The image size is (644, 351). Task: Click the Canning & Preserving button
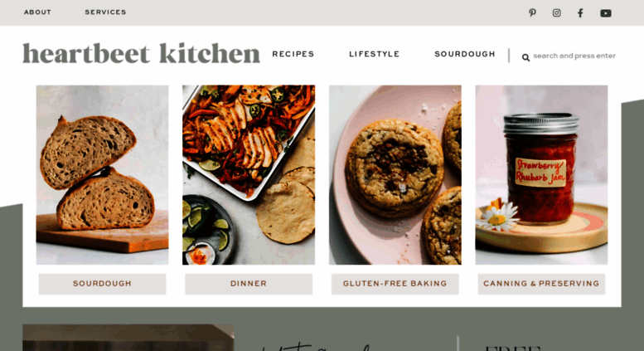point(541,284)
